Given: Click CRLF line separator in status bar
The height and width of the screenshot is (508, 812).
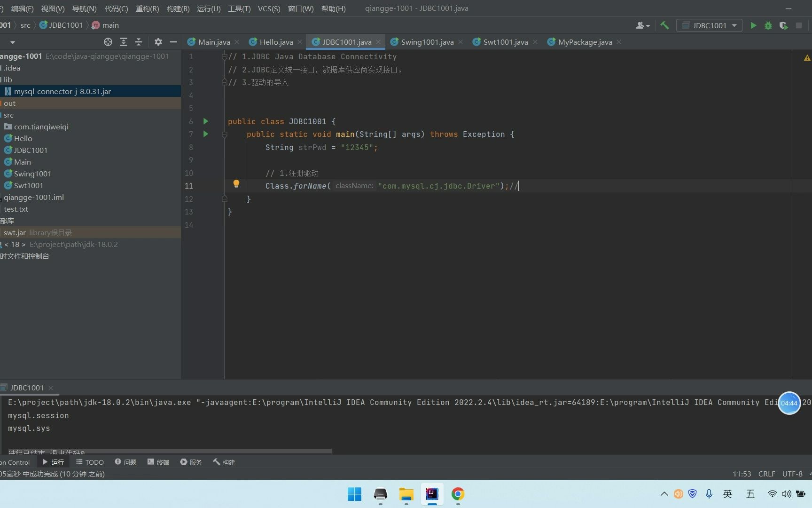Looking at the screenshot, I should [x=766, y=474].
